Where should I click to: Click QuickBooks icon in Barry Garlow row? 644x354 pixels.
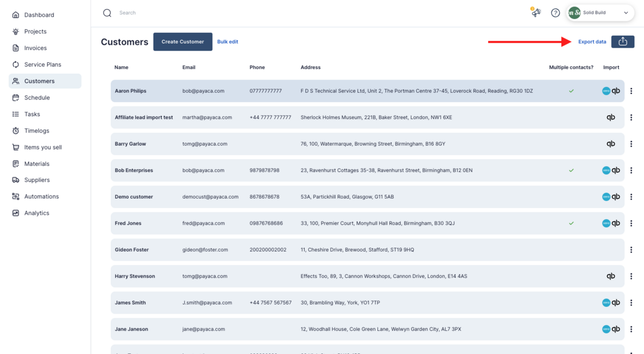pos(611,144)
